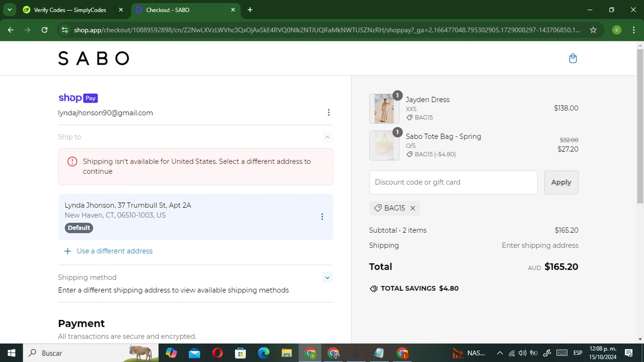
Task: Open account options menu beside email
Action: 328,113
